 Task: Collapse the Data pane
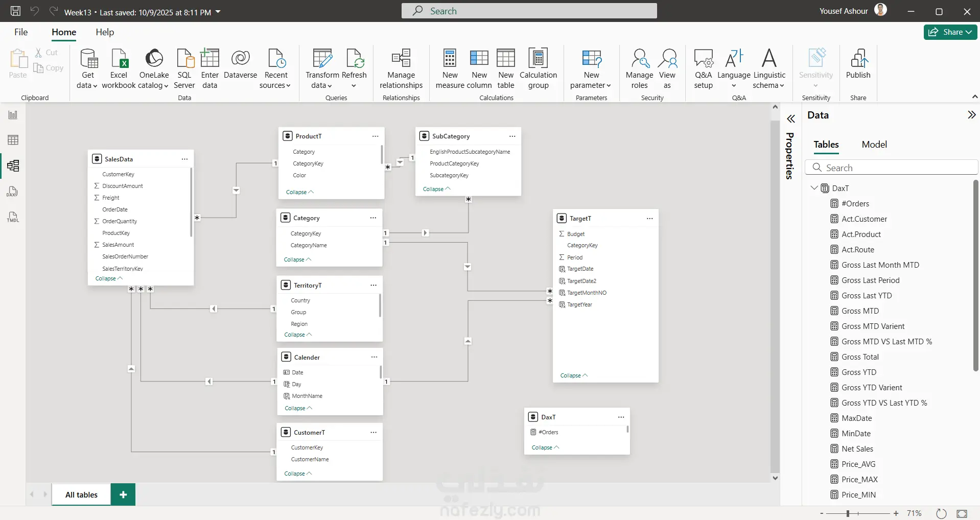point(971,115)
